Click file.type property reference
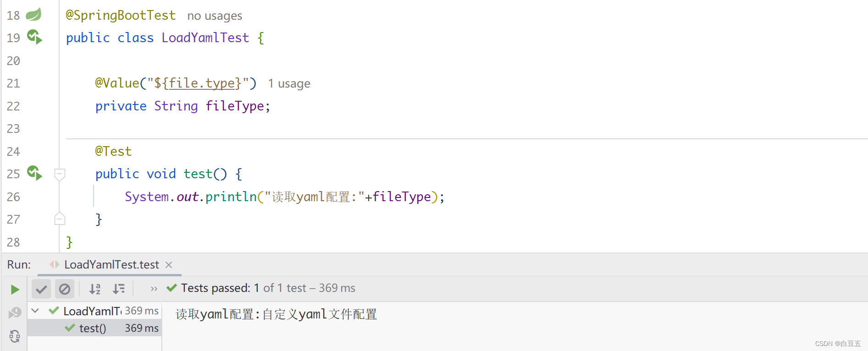Image resolution: width=868 pixels, height=351 pixels. coord(202,83)
